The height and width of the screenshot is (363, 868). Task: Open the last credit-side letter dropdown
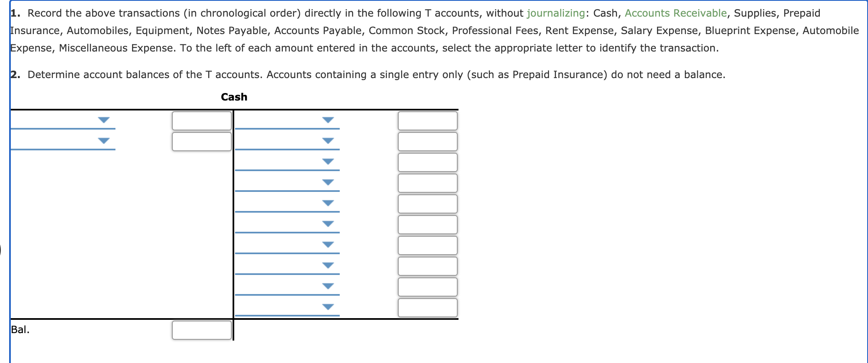click(x=287, y=307)
